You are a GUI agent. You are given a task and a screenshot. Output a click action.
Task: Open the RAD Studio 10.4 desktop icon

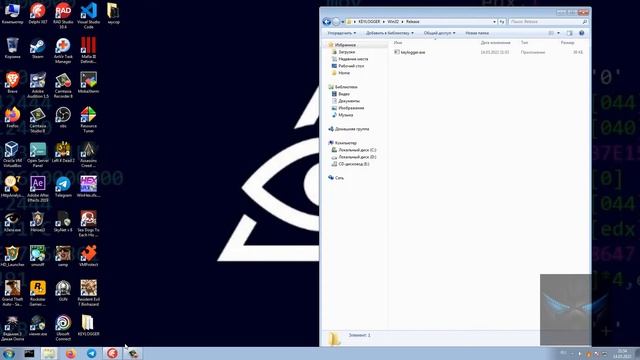(x=63, y=15)
